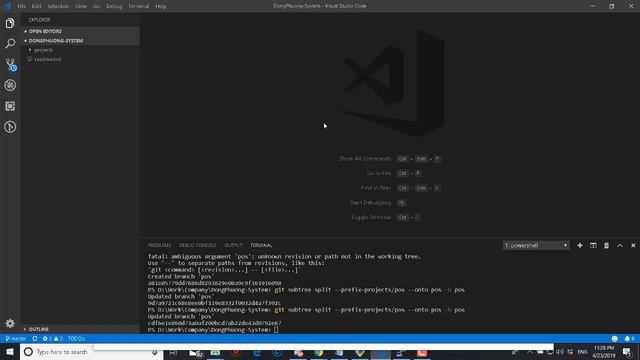
Task: Open the Debug view in activity bar
Action: pos(10,85)
